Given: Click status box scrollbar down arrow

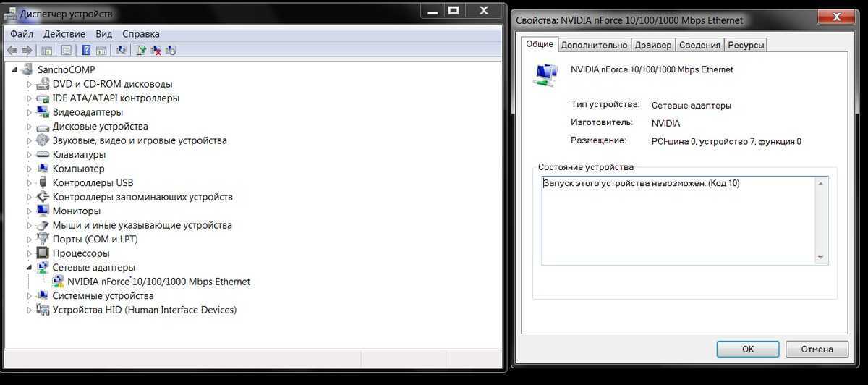Looking at the screenshot, I should pyautogui.click(x=821, y=258).
